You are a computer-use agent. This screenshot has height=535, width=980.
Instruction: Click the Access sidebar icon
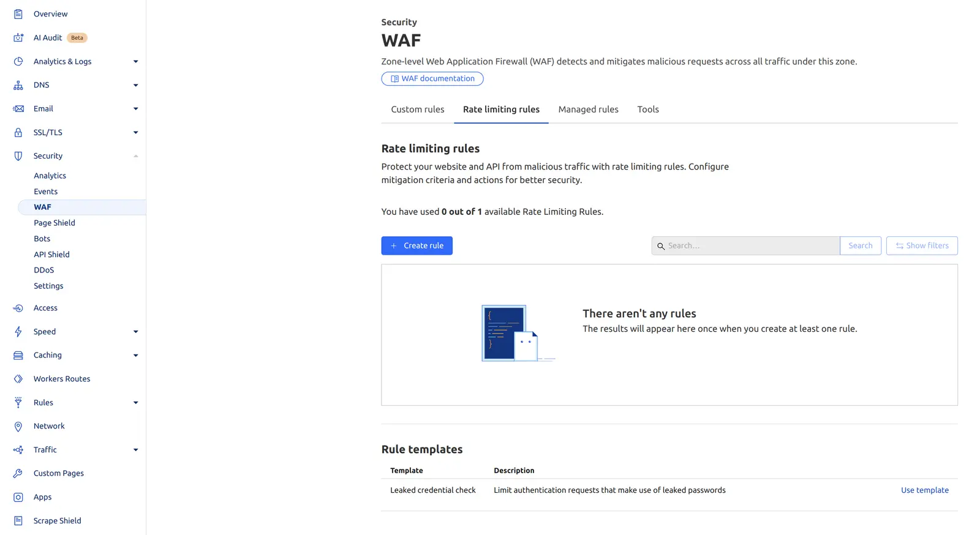18,308
